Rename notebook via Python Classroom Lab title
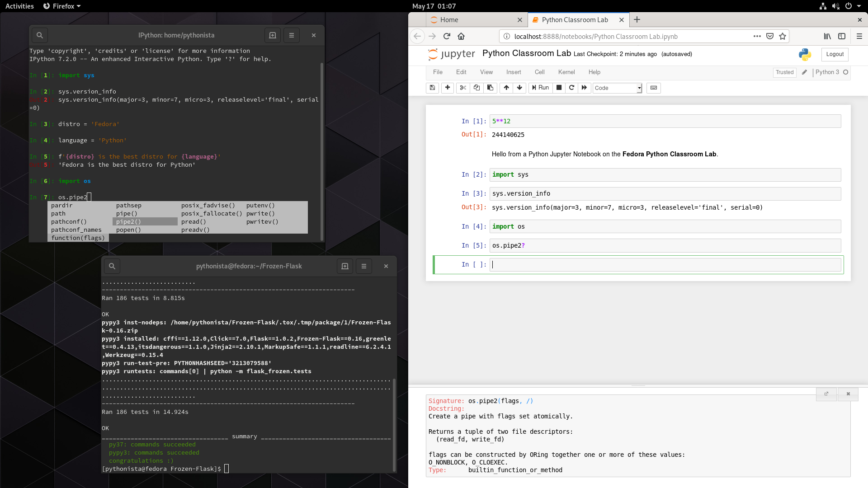The height and width of the screenshot is (488, 868). [x=527, y=53]
